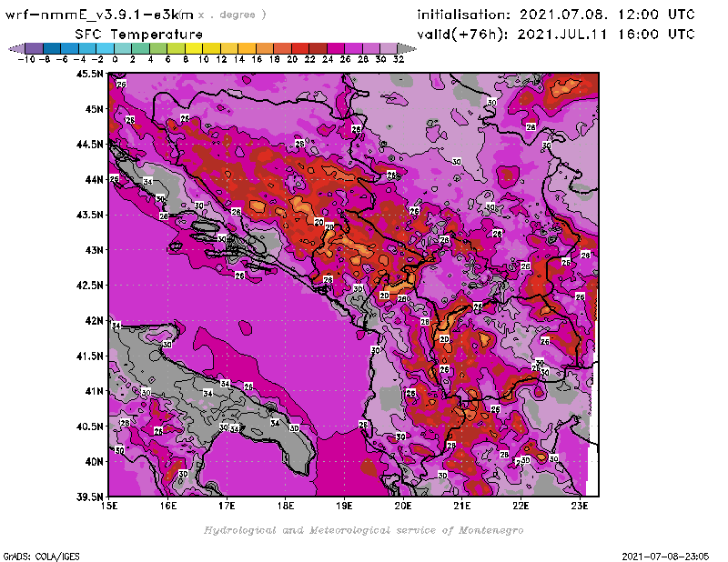The image size is (728, 562).
Task: Pick the magenta swatch between 24 and 26
Action: click(336, 48)
